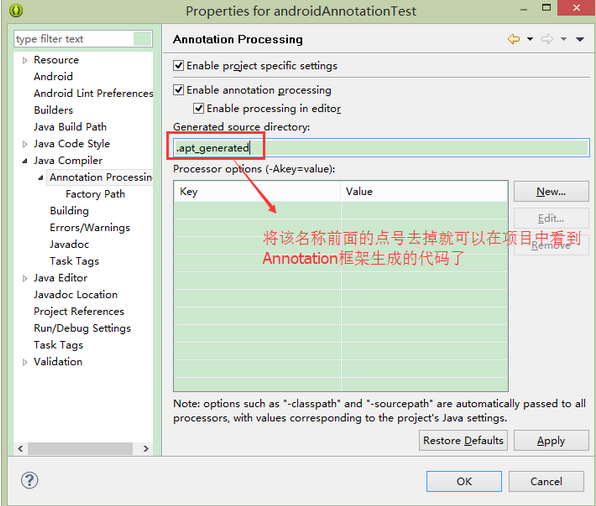This screenshot has height=506, width=596.
Task: Select the Factory Path item
Action: pyautogui.click(x=95, y=194)
